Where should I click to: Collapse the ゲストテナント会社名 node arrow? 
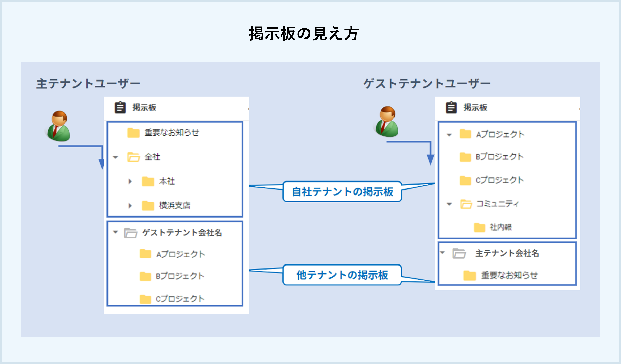115,232
